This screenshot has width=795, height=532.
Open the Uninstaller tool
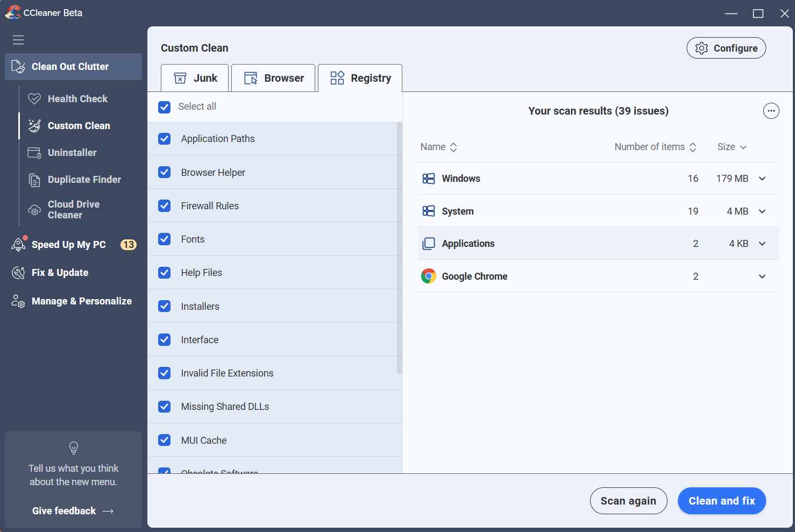[73, 153]
